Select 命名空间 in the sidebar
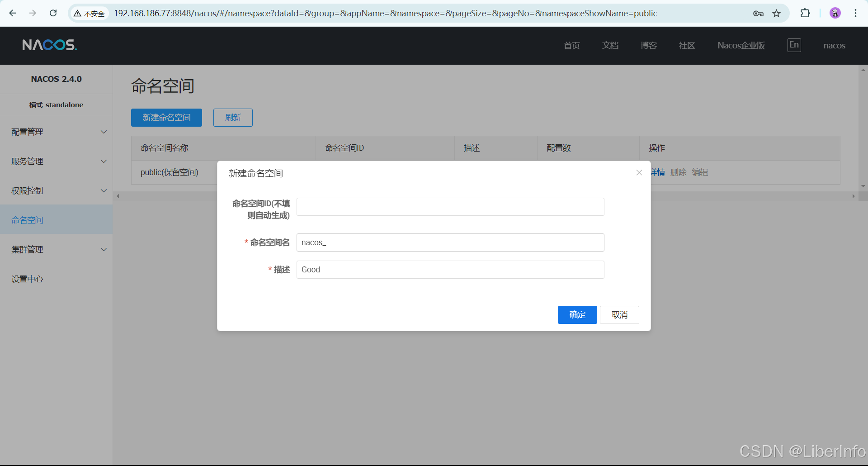This screenshot has height=466, width=868. click(56, 220)
